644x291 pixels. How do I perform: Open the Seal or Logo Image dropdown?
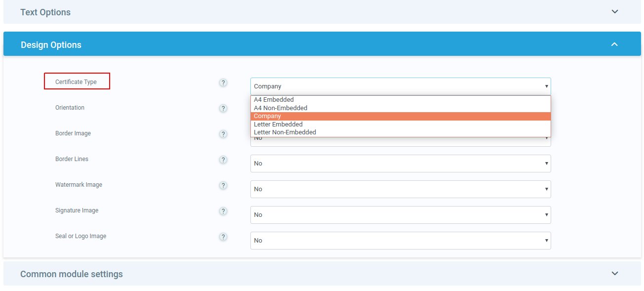(400, 241)
